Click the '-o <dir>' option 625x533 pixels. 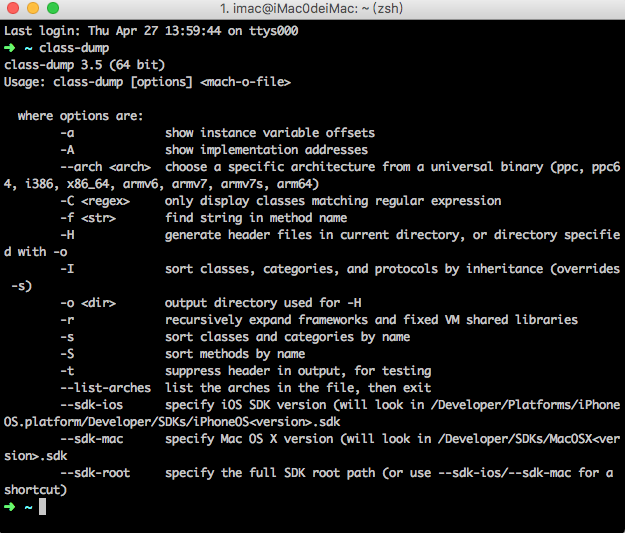click(x=88, y=303)
